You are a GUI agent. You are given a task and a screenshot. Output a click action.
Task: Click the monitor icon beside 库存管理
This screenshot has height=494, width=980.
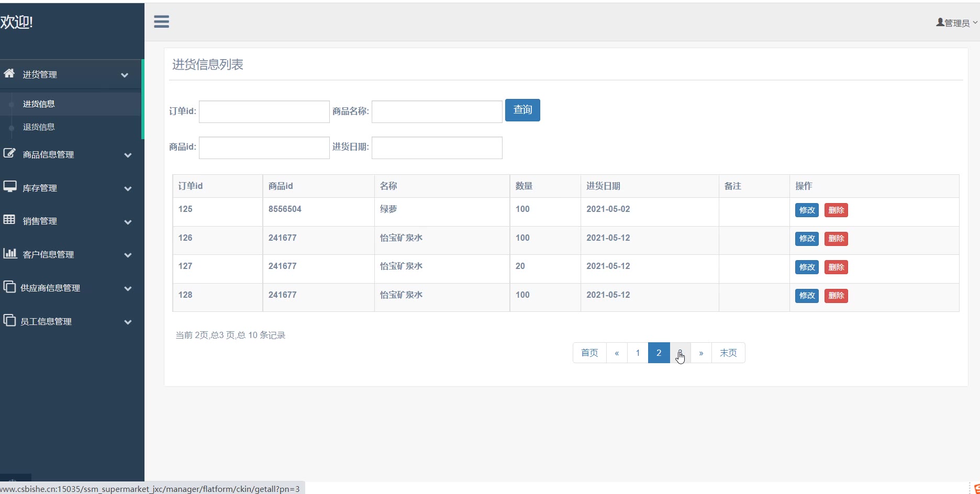coord(9,187)
